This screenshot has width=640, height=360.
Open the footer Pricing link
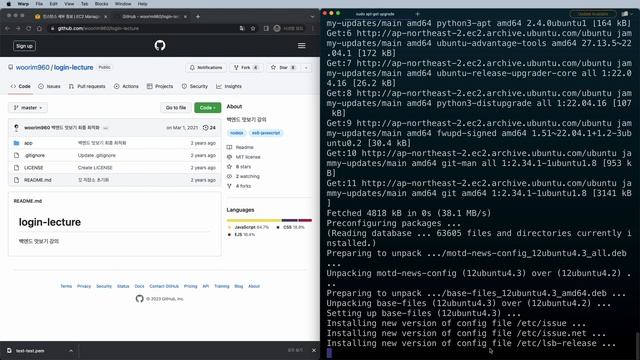click(190, 286)
